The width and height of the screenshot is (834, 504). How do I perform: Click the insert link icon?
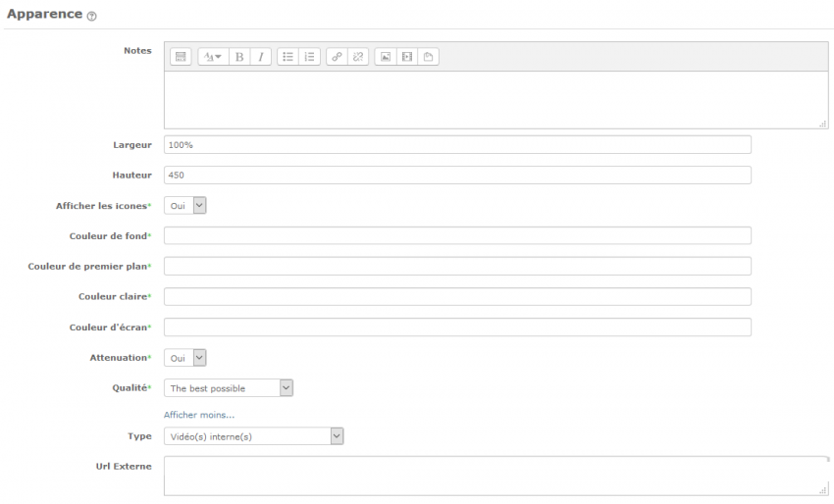(337, 57)
